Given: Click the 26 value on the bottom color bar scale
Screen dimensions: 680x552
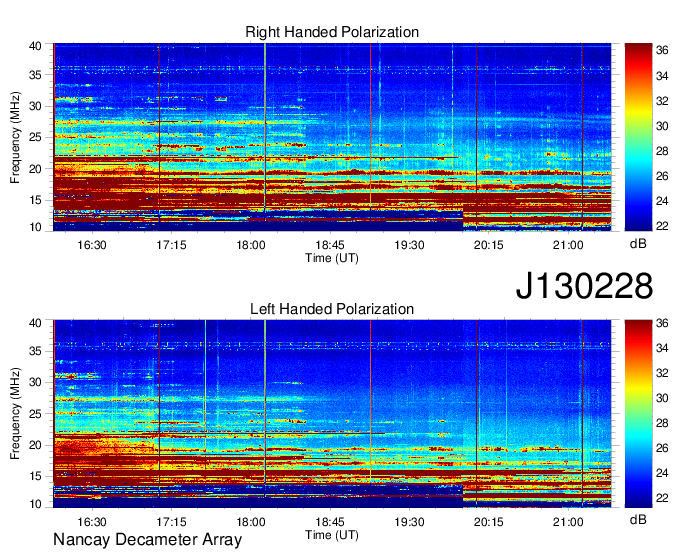Looking at the screenshot, I should point(662,448).
